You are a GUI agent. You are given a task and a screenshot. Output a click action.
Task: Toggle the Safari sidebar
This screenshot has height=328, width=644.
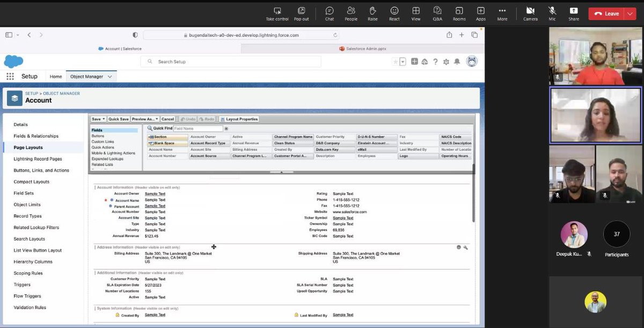[9, 35]
